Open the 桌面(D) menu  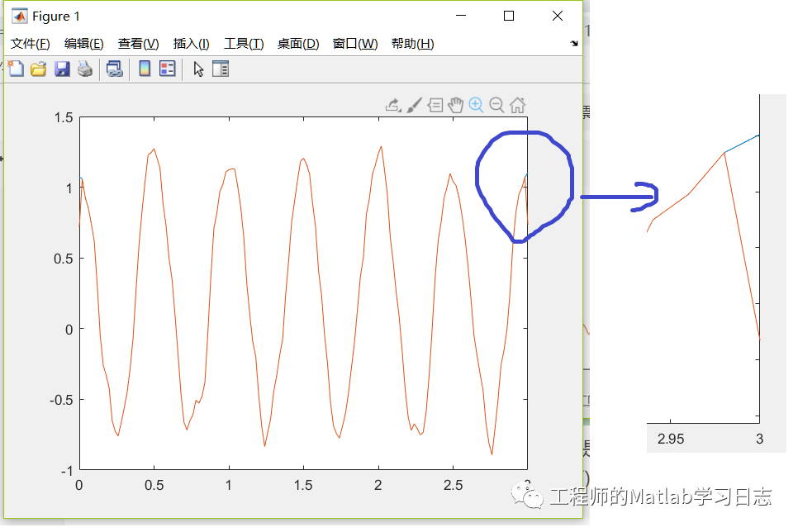298,44
